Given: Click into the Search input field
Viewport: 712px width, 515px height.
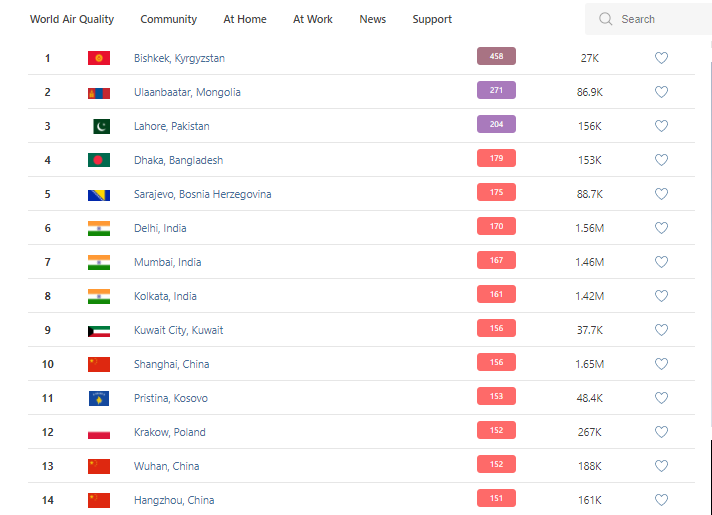Looking at the screenshot, I should (660, 19).
